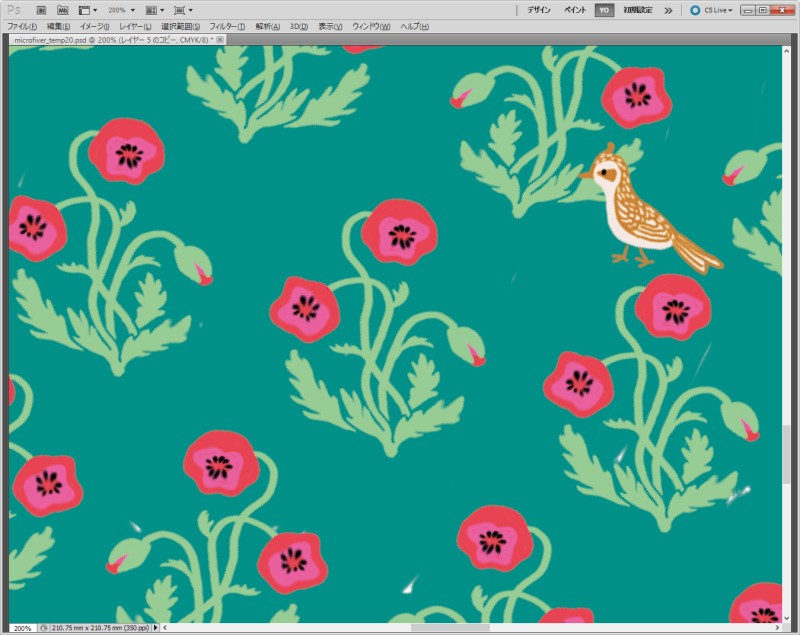Show more workspaces with double chevron
800x635 pixels.
pos(668,10)
